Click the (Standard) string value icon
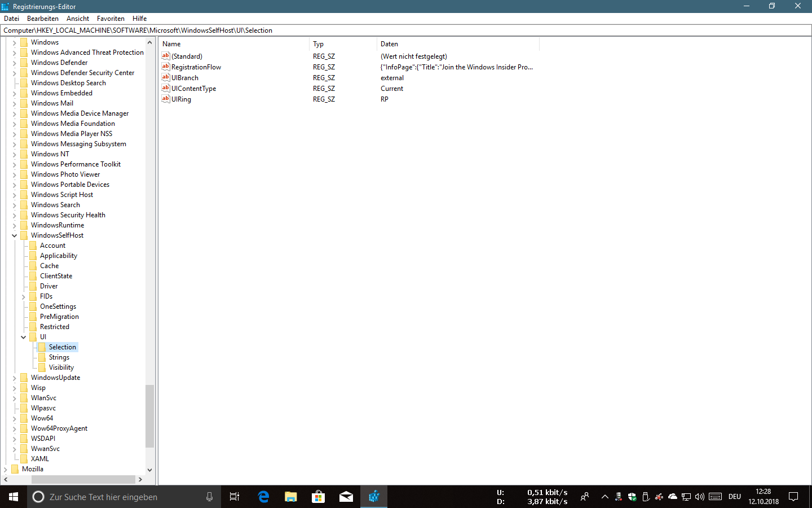 pos(166,56)
